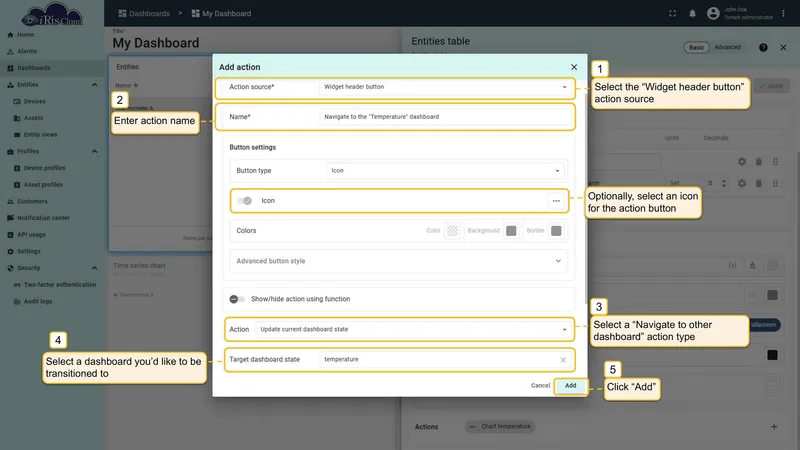
Task: Select the Chart temperature action chip
Action: pyautogui.click(x=501, y=427)
